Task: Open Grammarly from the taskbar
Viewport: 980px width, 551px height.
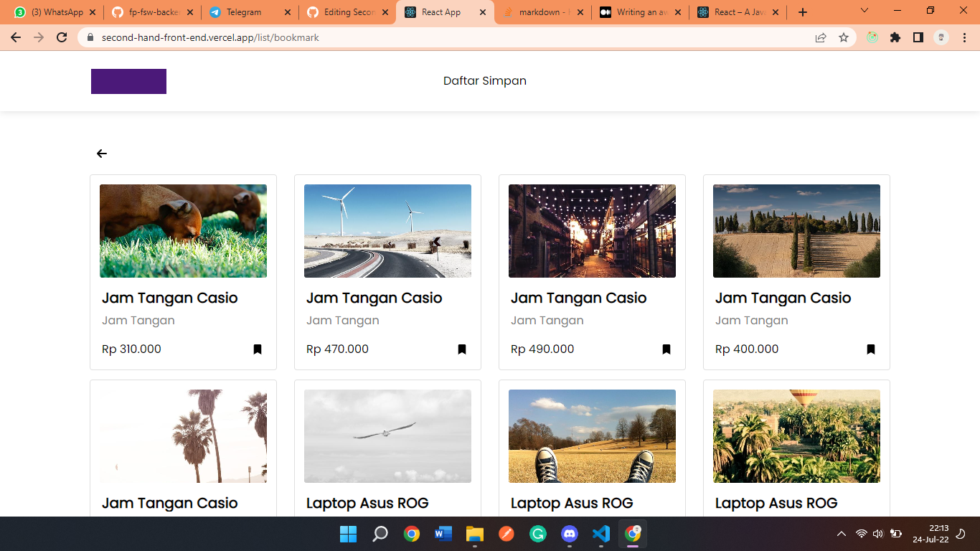Action: tap(537, 534)
